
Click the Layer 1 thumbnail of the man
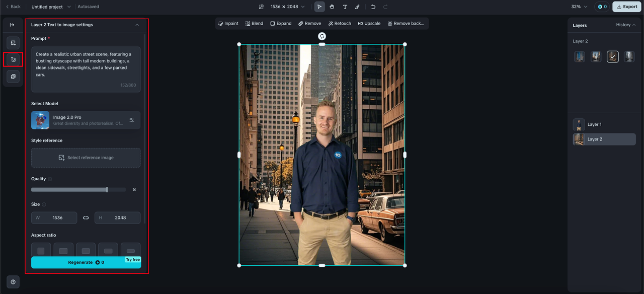(579, 124)
